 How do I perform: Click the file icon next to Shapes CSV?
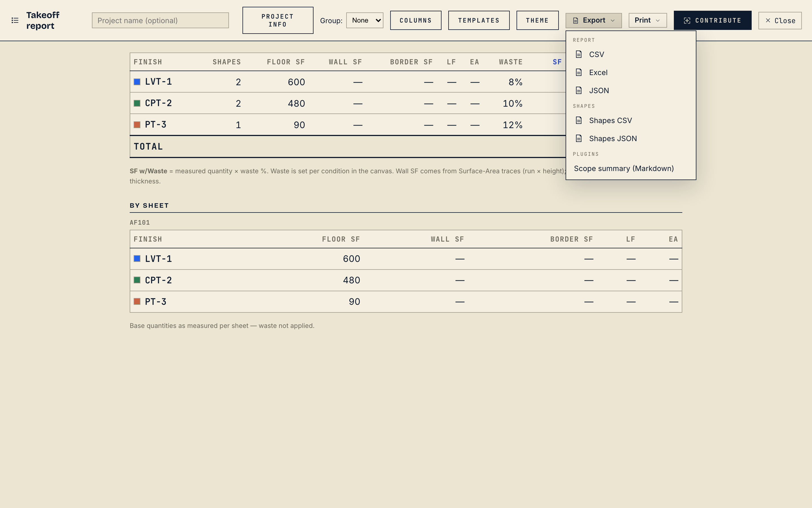(579, 121)
